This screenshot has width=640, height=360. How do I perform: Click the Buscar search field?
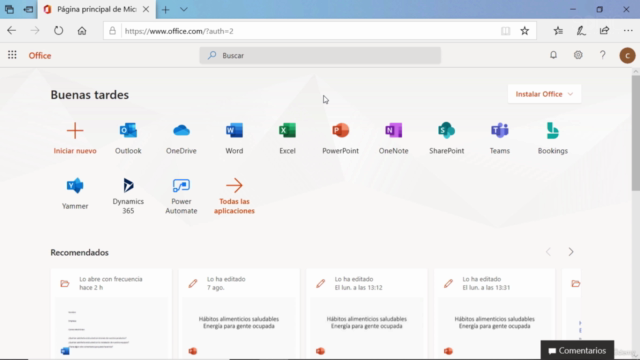click(320, 55)
